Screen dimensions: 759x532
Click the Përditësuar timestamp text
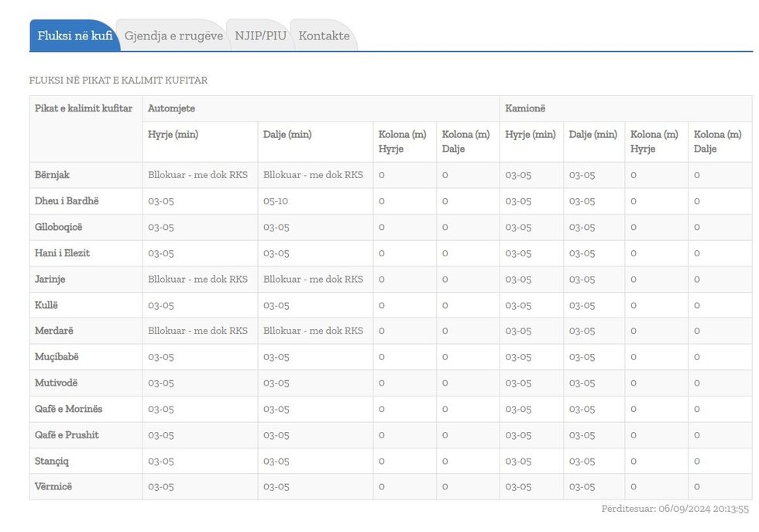point(675,510)
